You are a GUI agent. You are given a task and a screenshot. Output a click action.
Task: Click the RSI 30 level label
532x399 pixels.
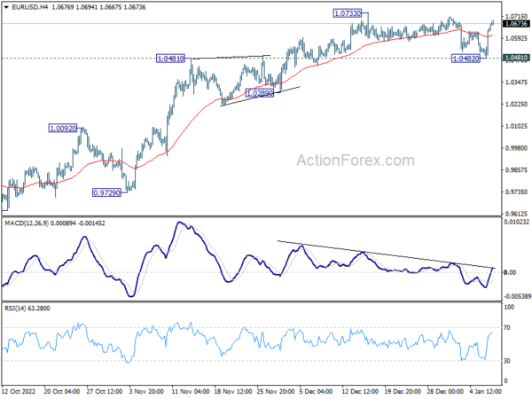point(507,361)
